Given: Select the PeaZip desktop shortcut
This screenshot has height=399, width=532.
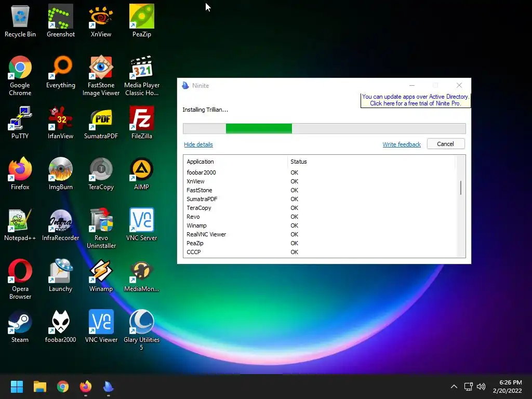Looking at the screenshot, I should (141, 21).
